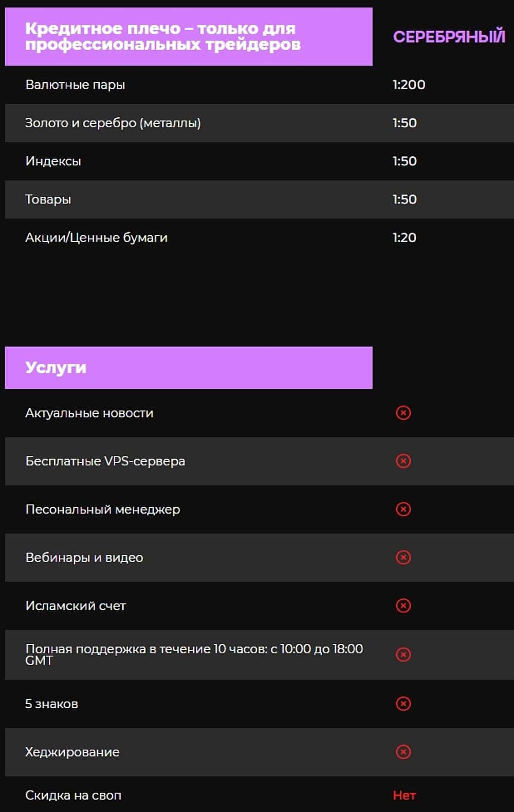The width and height of the screenshot is (514, 812).
Task: Select the СЕРЕБРЯНЫЙ account column header
Action: click(x=449, y=37)
